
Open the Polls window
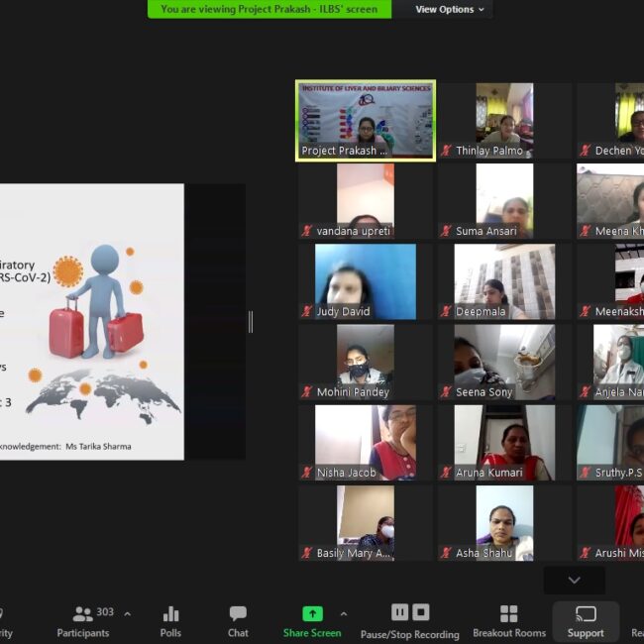pyautogui.click(x=170, y=621)
